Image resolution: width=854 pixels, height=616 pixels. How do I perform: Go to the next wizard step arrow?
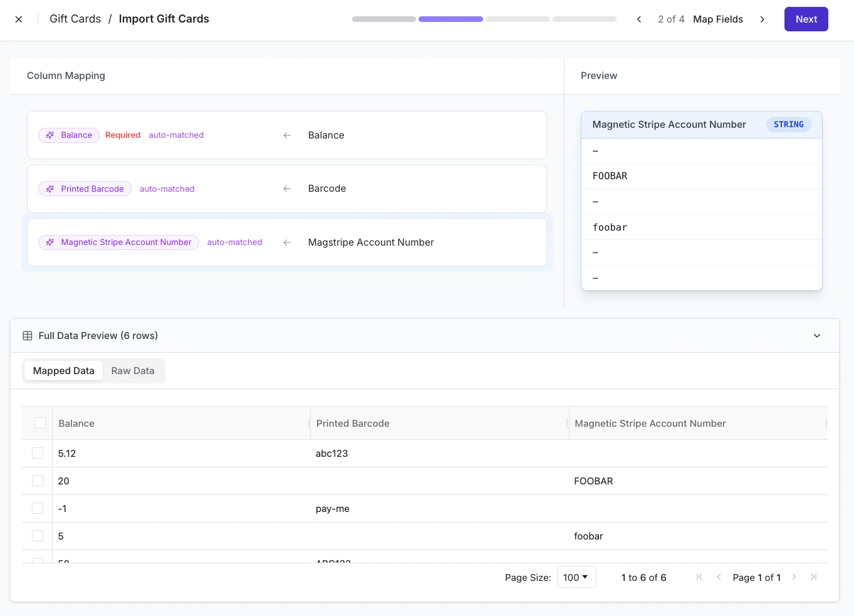pyautogui.click(x=763, y=19)
